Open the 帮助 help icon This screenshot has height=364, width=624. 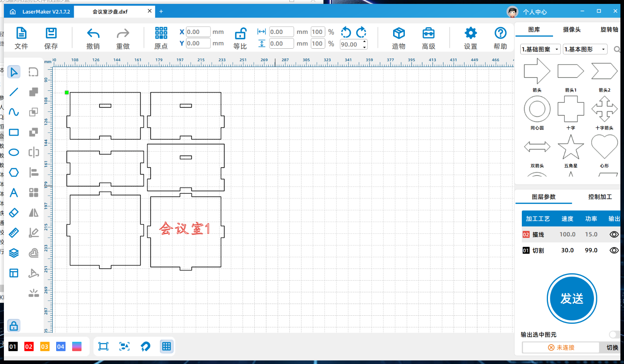500,33
